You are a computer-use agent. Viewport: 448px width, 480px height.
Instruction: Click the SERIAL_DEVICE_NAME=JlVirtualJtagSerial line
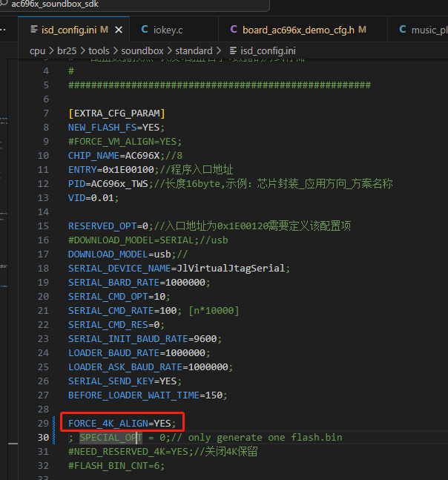pos(179,268)
